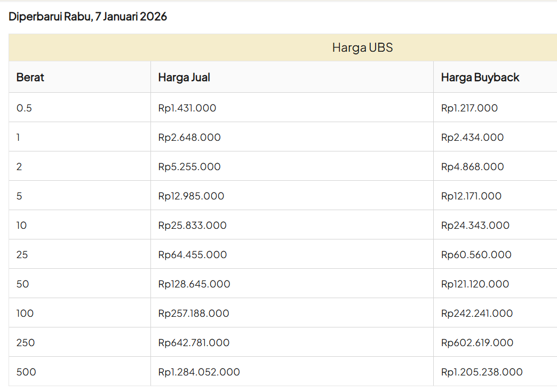Click buyback price Rp602.619.000
This screenshot has width=557, height=392.
click(x=477, y=343)
